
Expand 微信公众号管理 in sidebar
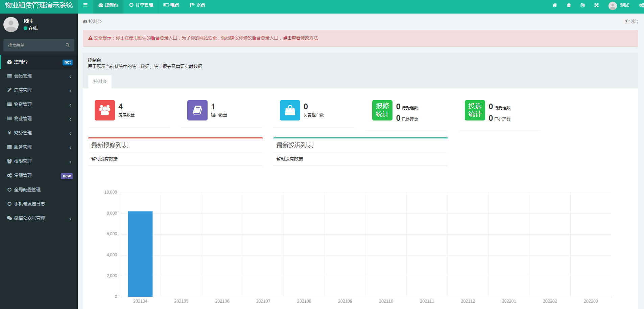click(x=39, y=218)
